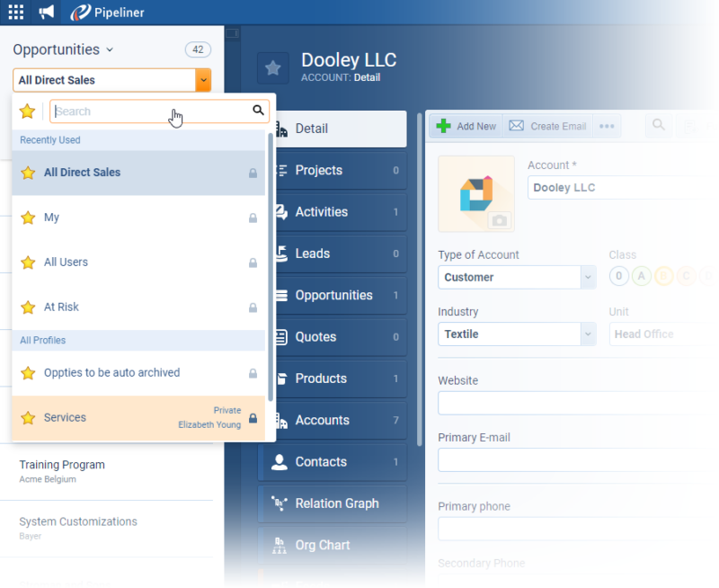Click the magnifier icon in profile search
Viewport: 719px width, 588px height.
(x=258, y=111)
